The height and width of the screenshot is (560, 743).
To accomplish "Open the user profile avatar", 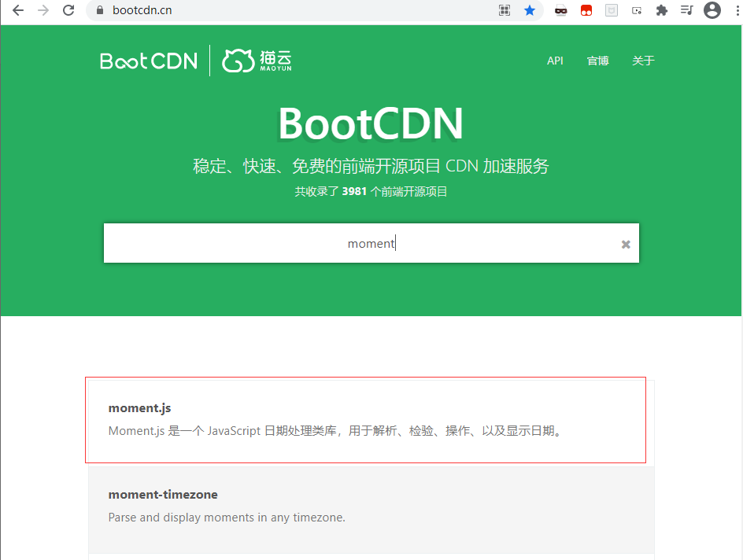I will (x=712, y=10).
